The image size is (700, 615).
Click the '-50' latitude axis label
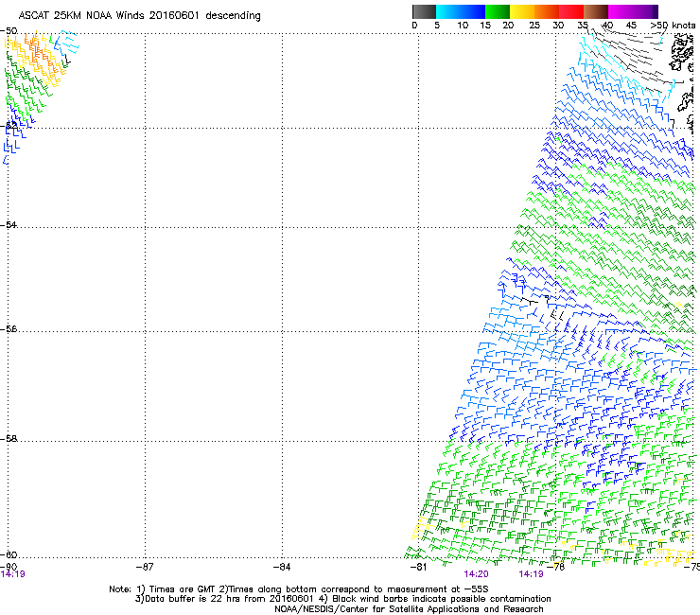pos(9,31)
